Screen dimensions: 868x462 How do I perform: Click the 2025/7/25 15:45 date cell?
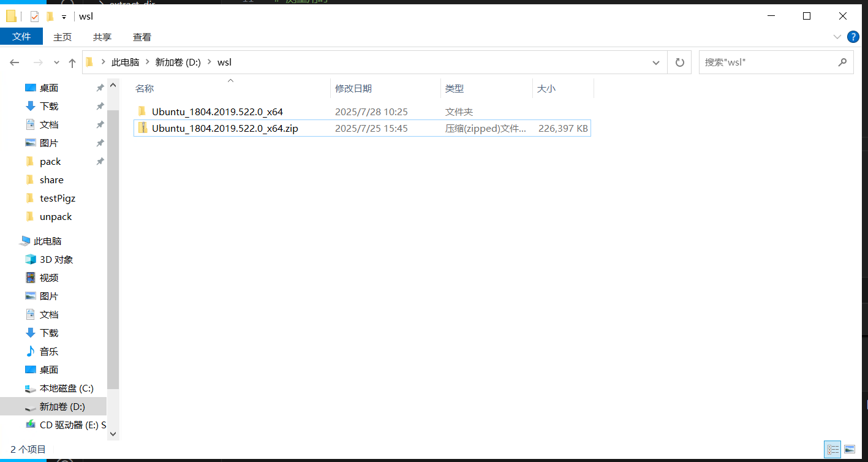pos(371,128)
